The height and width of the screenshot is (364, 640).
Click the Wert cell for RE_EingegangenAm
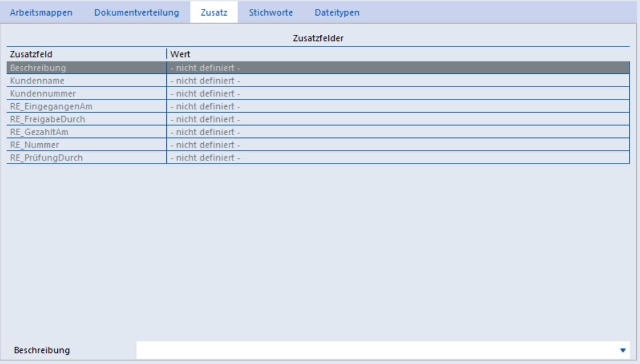tap(398, 106)
